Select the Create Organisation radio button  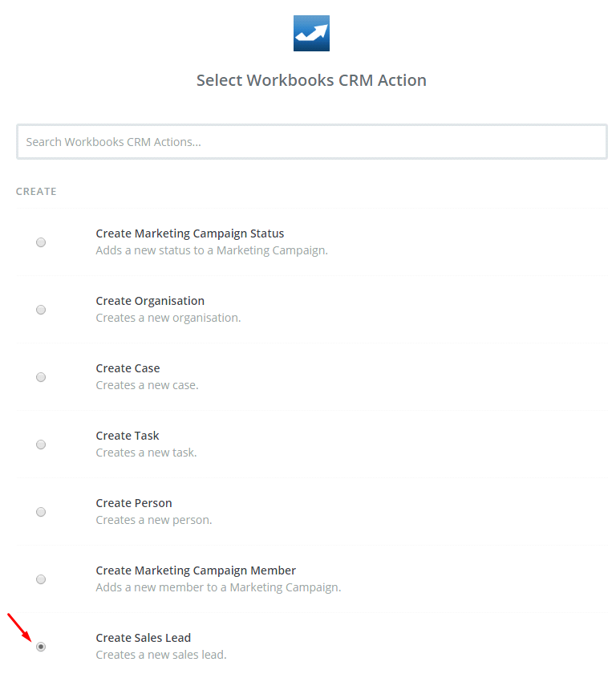click(41, 310)
